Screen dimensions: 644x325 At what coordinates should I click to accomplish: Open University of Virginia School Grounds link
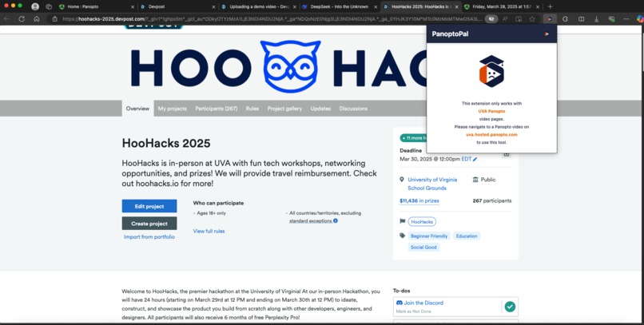(432, 184)
